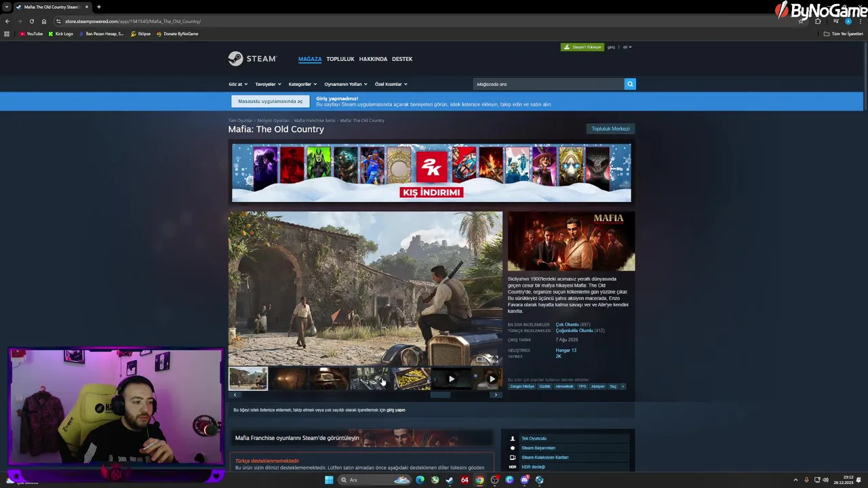
Task: Expand the Oynamanın Yolları dropdown
Action: [x=346, y=84]
